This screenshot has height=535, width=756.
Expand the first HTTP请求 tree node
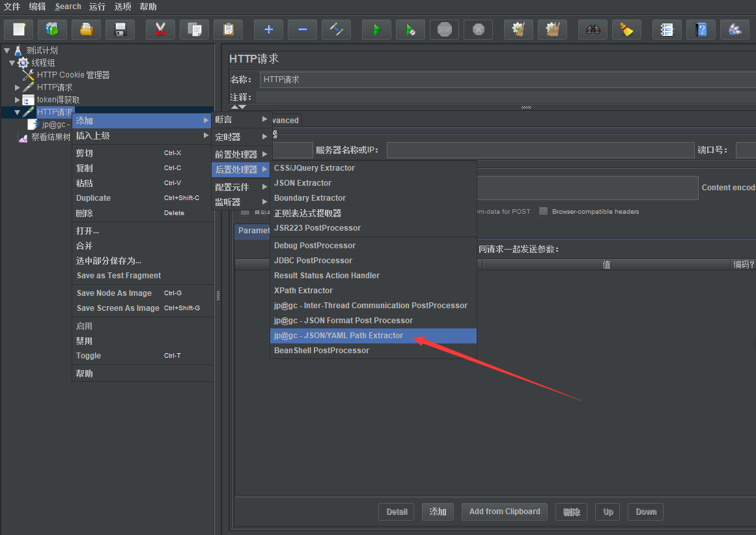[18, 87]
